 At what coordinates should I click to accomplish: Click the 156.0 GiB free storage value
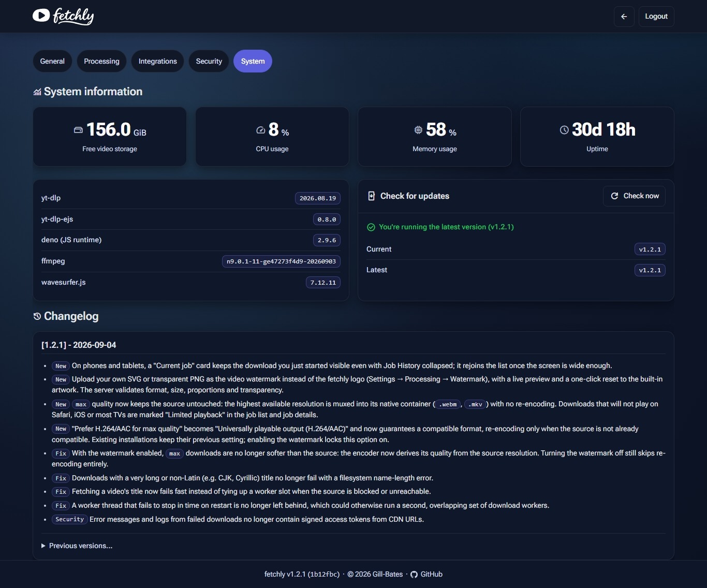116,130
